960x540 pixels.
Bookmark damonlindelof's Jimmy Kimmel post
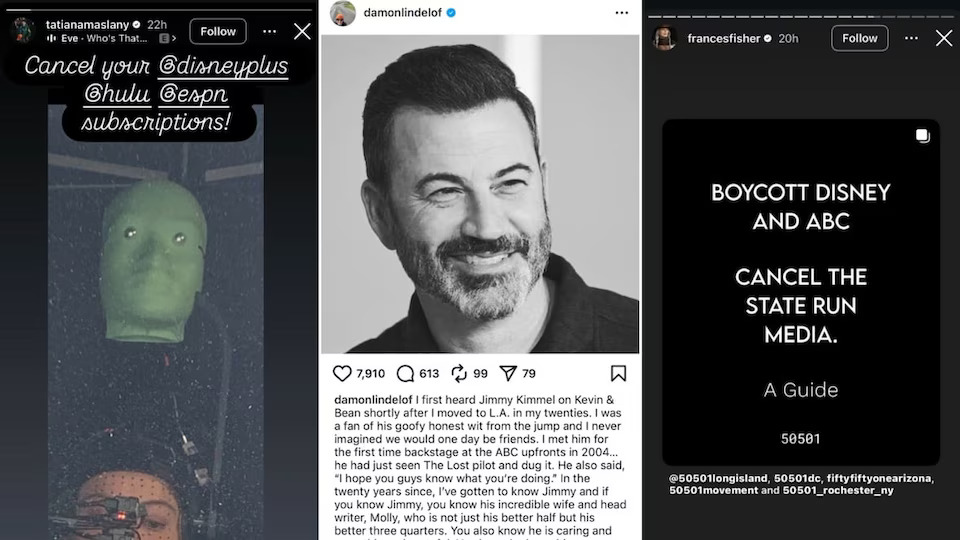(x=618, y=373)
